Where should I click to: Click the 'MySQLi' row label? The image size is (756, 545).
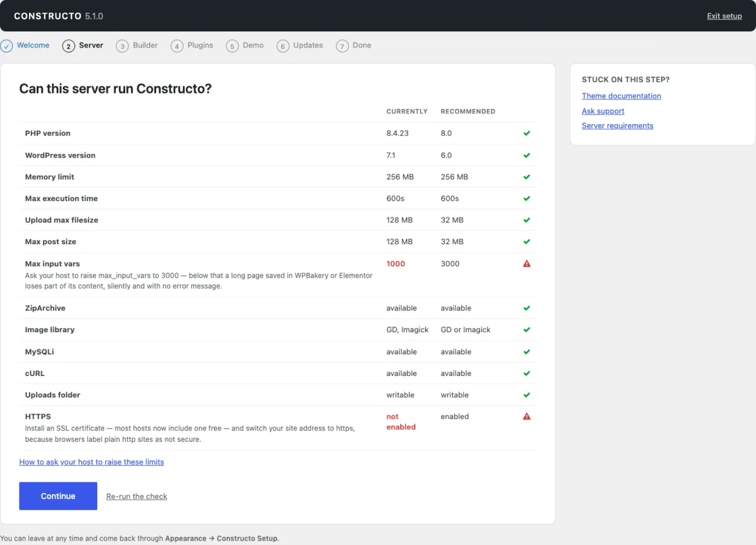pyautogui.click(x=39, y=352)
